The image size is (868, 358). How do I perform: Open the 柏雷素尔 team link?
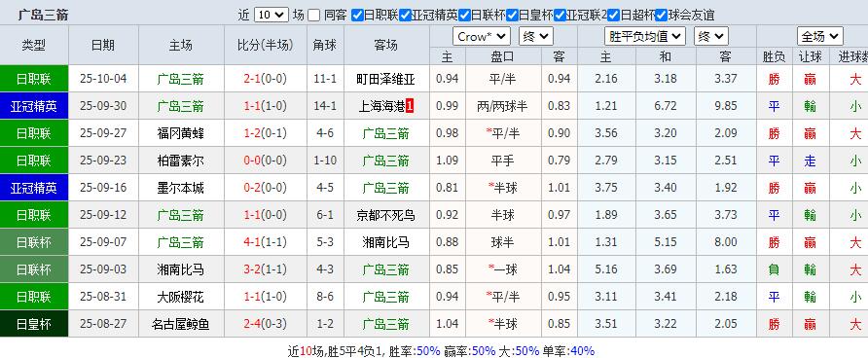180,161
